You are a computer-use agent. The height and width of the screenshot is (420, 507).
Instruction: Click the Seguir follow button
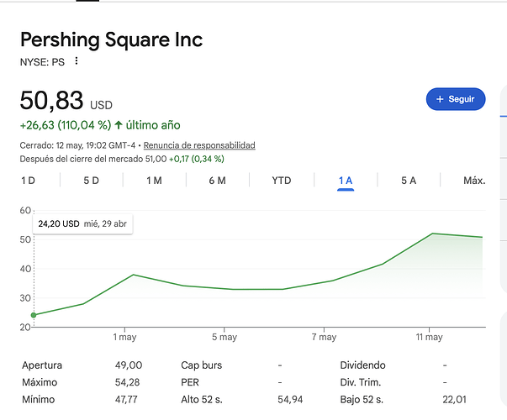click(456, 99)
